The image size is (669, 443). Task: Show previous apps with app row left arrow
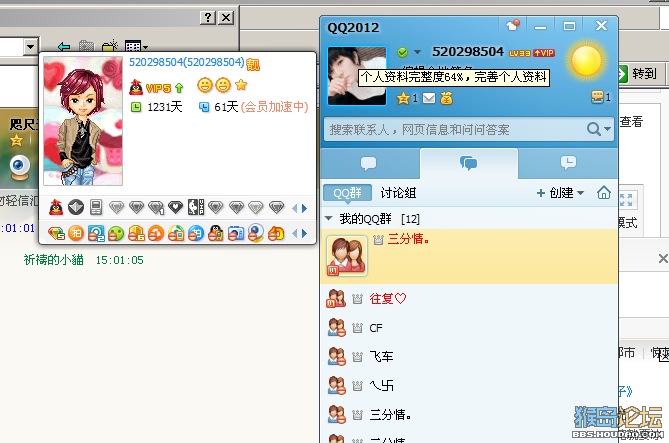pos(294,233)
